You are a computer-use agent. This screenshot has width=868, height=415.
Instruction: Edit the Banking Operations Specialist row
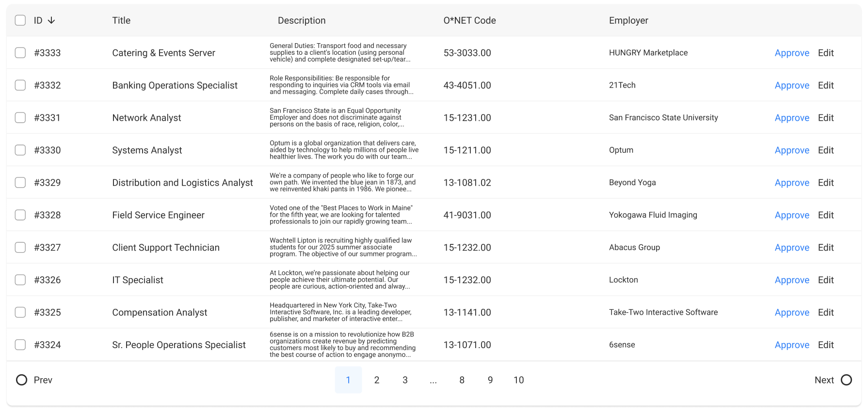pos(826,85)
